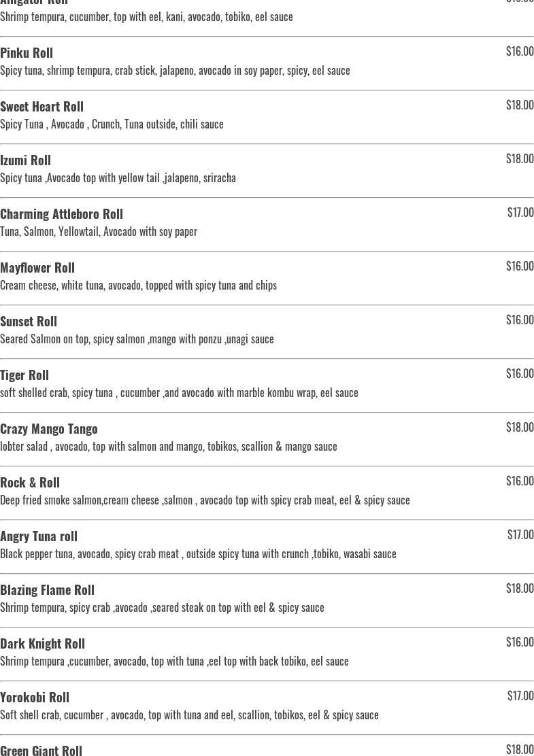Open the Izumi Roll item
Image resolution: width=534 pixels, height=756 pixels.
[25, 160]
